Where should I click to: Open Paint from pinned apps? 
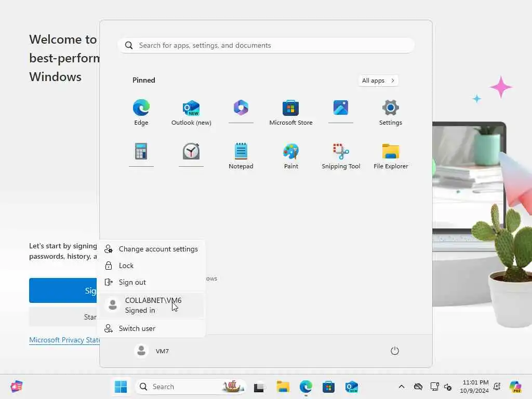pos(291,156)
